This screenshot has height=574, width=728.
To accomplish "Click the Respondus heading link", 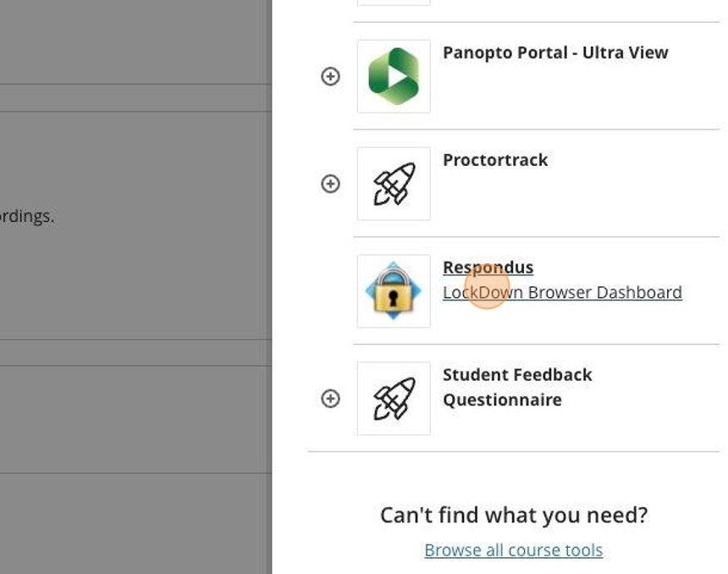I will 488,268.
